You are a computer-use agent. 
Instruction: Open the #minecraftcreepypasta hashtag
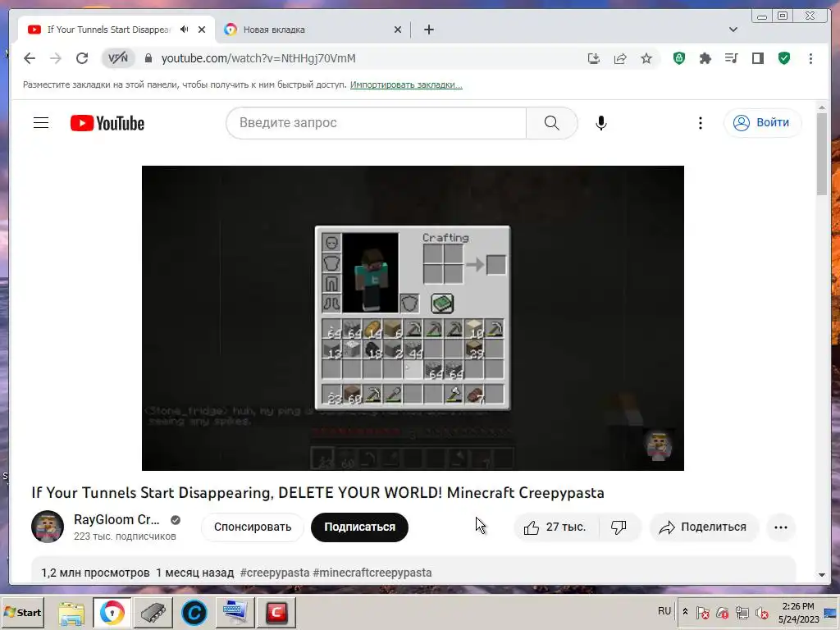point(372,573)
